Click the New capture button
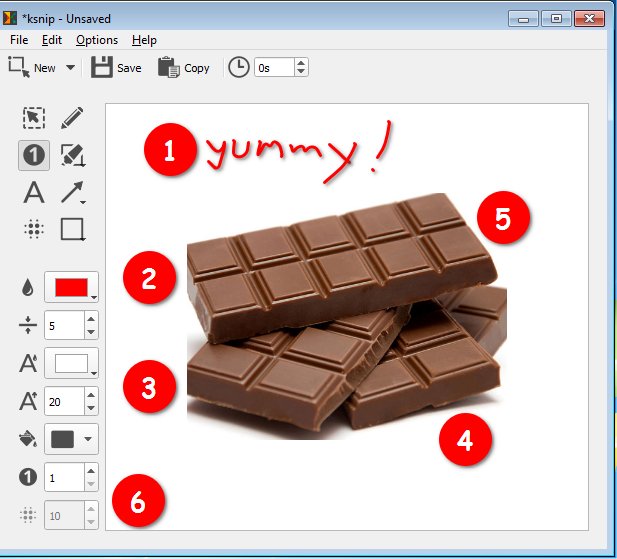 click(31, 68)
